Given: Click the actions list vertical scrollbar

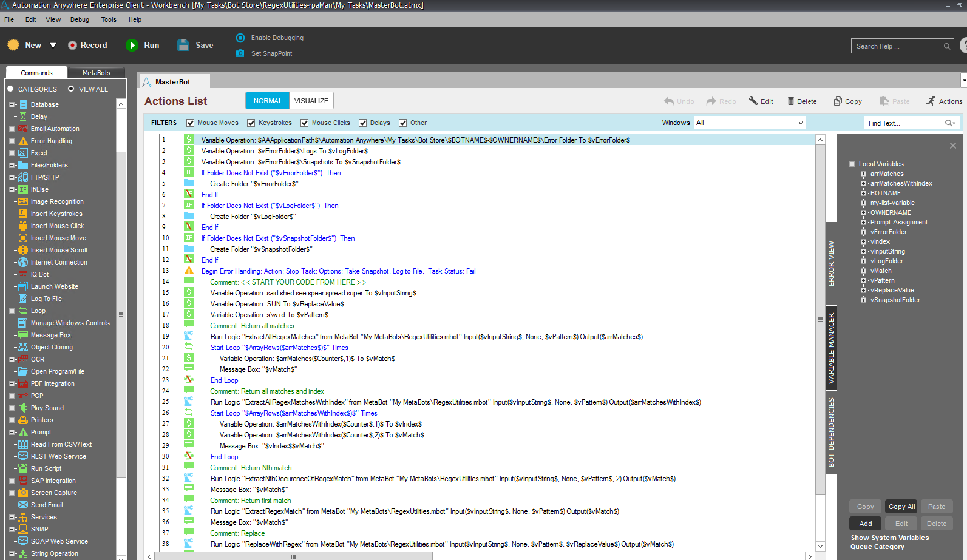Looking at the screenshot, I should click(820, 320).
